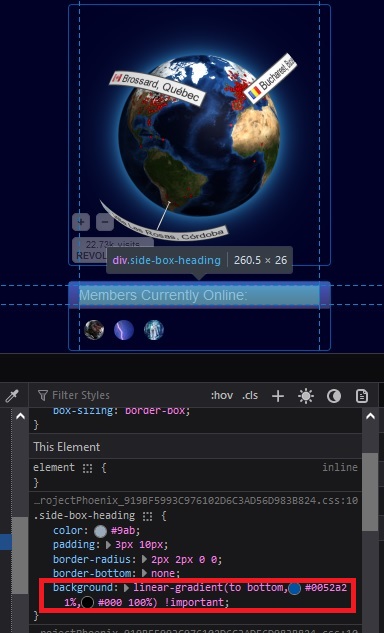Click the border-bottom none value
The width and height of the screenshot is (384, 633).
[164, 573]
